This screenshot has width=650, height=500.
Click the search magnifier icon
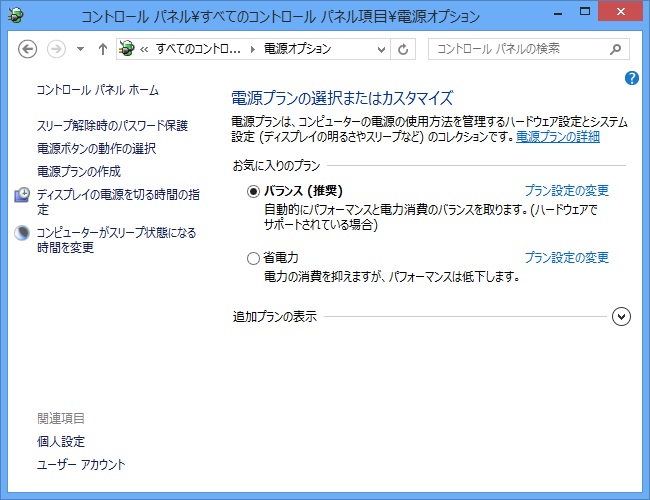[619, 48]
